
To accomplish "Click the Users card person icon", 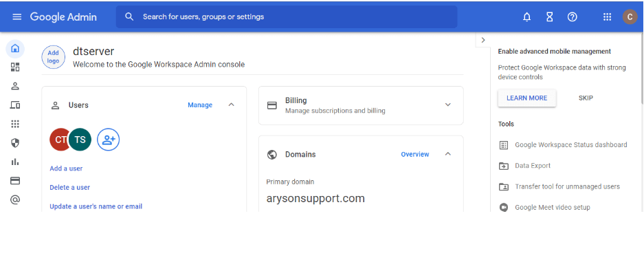I will [x=55, y=105].
